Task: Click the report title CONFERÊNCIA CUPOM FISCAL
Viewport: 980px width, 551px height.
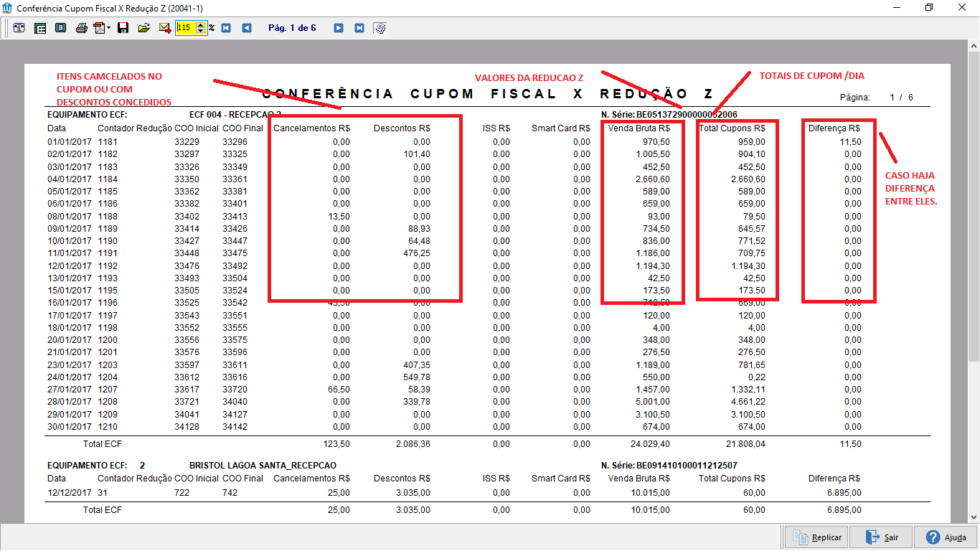Action: [486, 94]
